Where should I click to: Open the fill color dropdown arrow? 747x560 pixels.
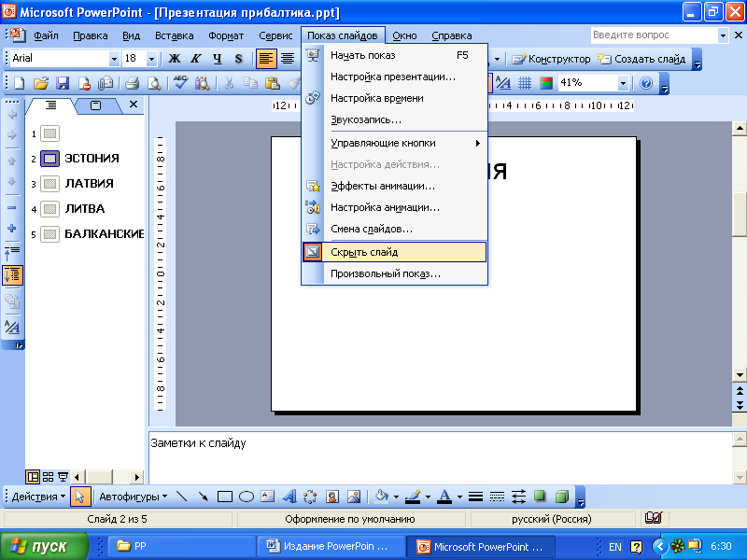point(396,497)
